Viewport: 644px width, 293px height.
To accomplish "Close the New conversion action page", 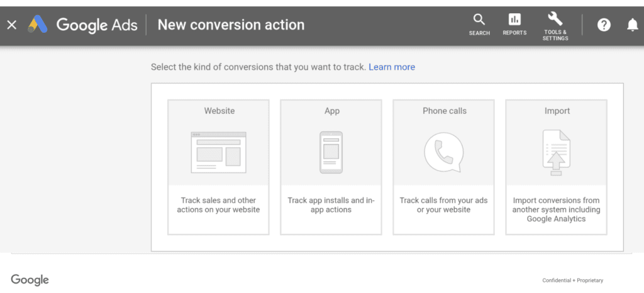I will pos(11,25).
